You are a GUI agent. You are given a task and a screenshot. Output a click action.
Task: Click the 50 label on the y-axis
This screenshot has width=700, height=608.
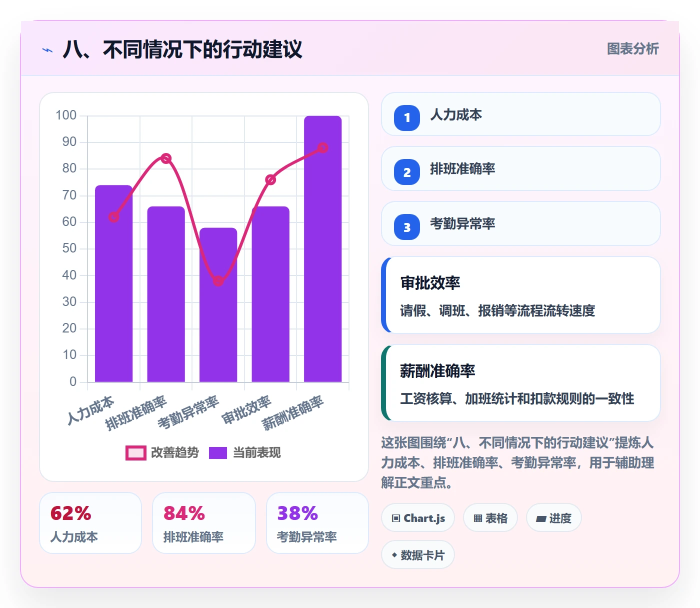69,248
